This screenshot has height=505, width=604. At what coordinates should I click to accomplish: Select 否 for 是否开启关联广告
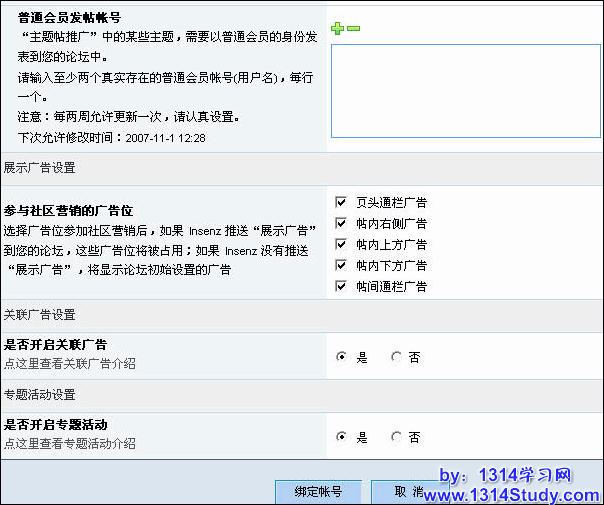coord(396,356)
